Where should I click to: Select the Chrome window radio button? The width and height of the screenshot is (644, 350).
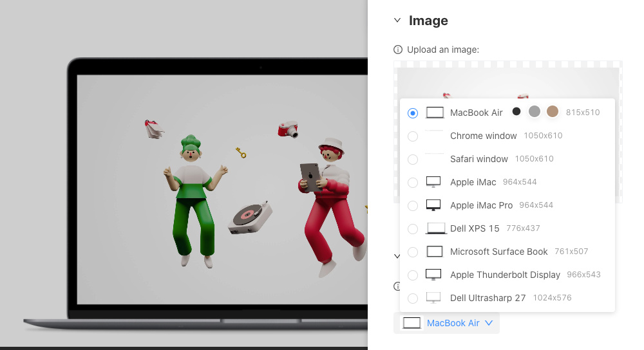click(x=413, y=136)
